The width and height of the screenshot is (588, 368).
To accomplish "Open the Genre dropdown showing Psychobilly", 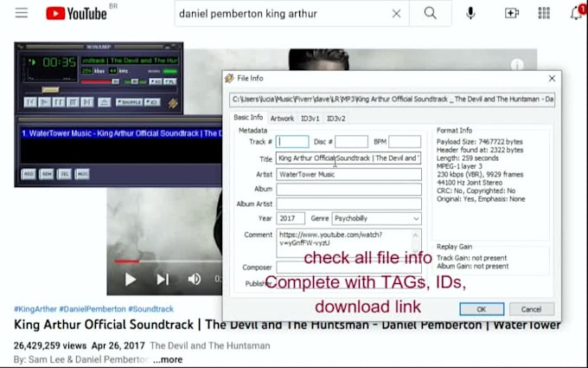I will click(376, 218).
